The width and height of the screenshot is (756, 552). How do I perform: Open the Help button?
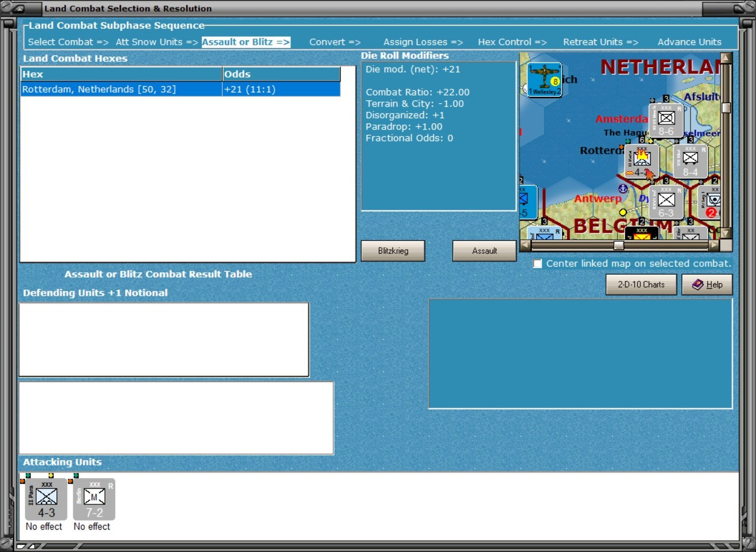[x=707, y=284]
